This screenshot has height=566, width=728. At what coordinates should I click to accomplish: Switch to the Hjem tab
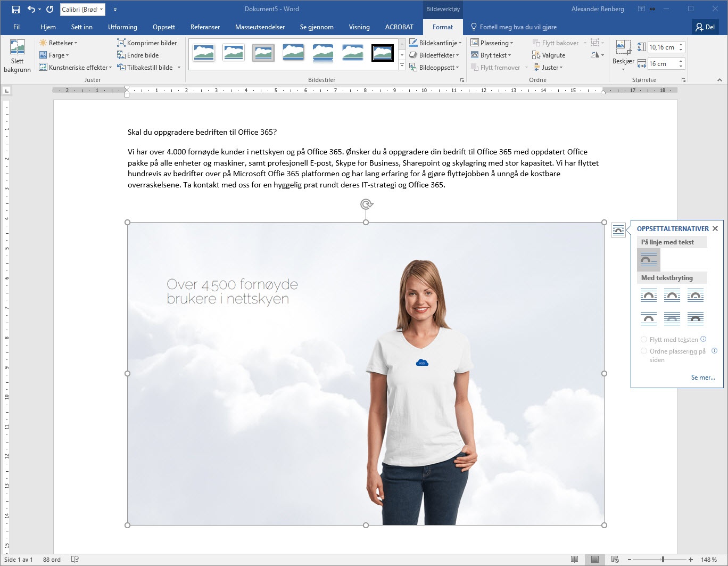tap(48, 27)
